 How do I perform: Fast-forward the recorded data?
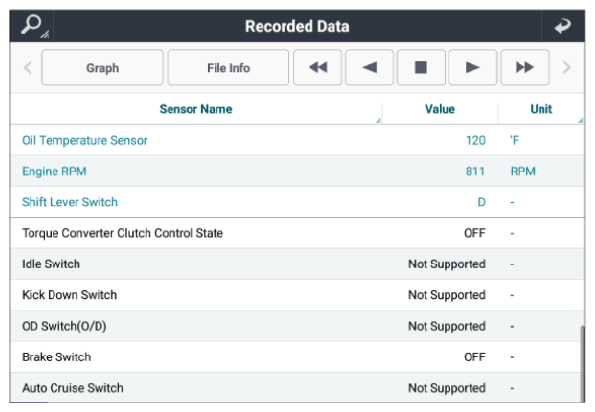click(525, 67)
